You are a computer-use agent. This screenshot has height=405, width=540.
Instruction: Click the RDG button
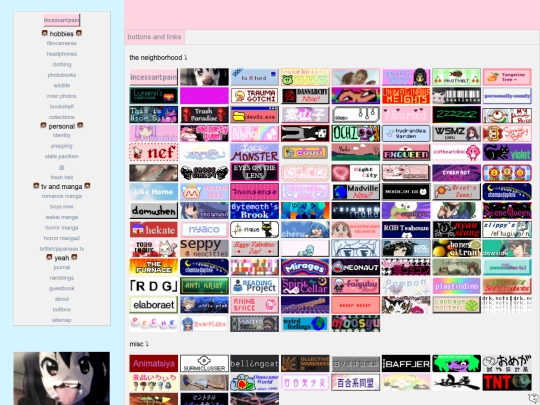coord(154,286)
